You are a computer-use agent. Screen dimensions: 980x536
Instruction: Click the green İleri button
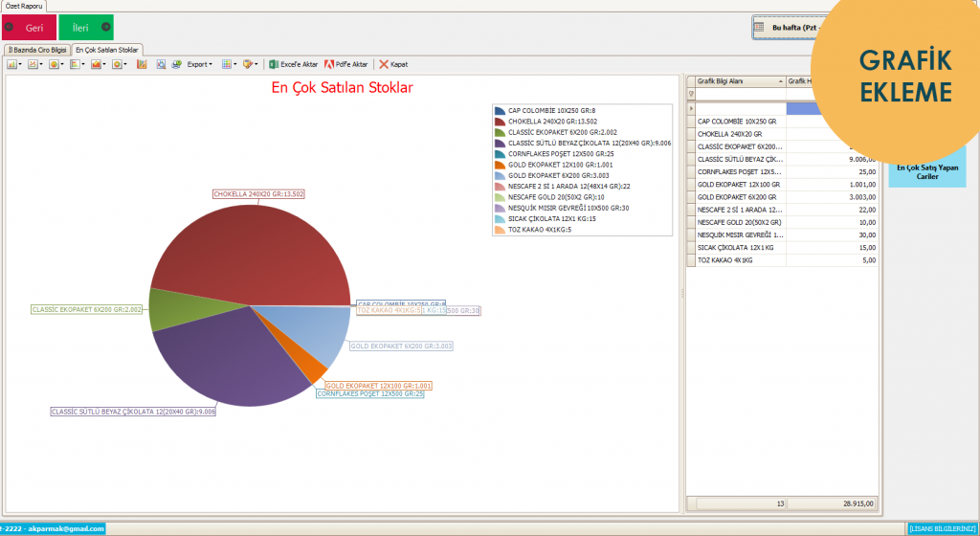pyautogui.click(x=86, y=28)
